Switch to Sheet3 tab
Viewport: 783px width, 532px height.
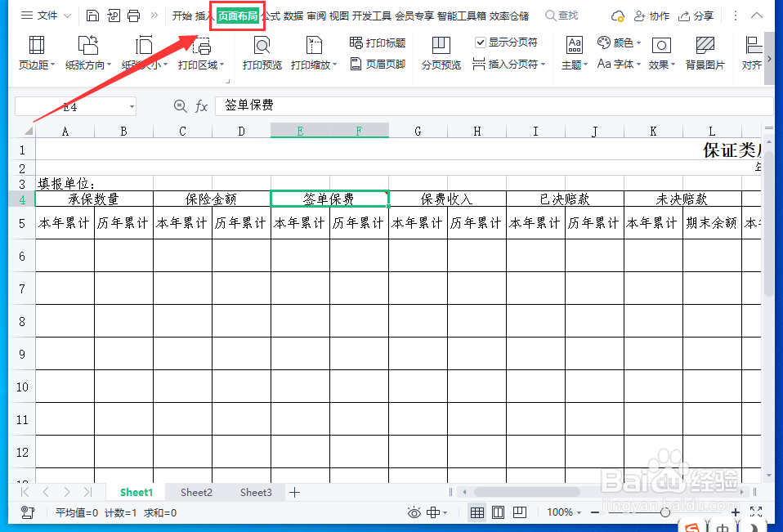pos(256,493)
